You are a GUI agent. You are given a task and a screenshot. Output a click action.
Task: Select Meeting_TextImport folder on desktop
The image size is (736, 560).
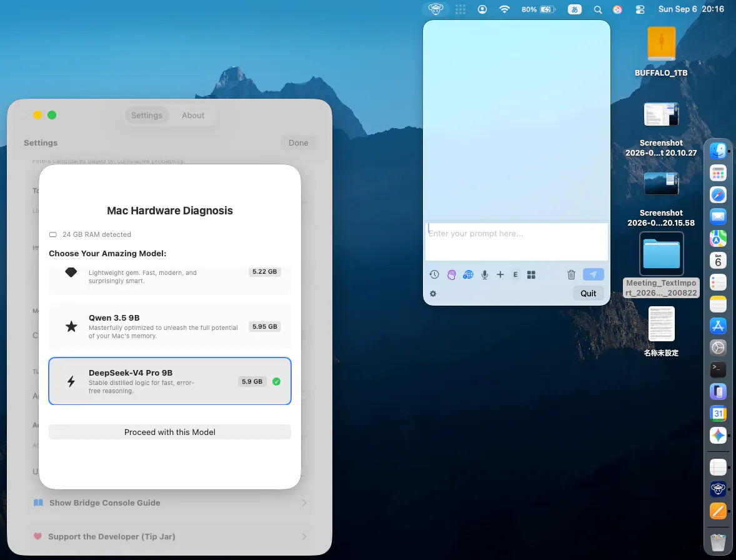click(x=661, y=265)
